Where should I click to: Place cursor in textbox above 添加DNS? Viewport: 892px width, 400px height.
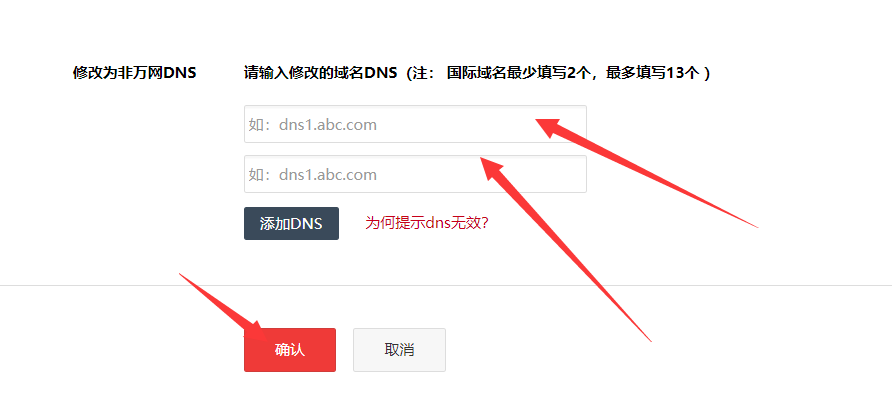(x=415, y=174)
